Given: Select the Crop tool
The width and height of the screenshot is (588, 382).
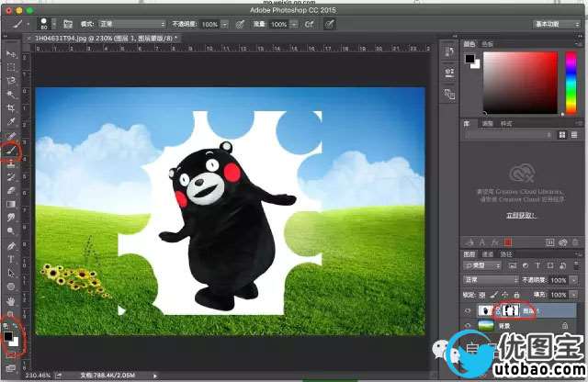Looking at the screenshot, I should coord(11,108).
